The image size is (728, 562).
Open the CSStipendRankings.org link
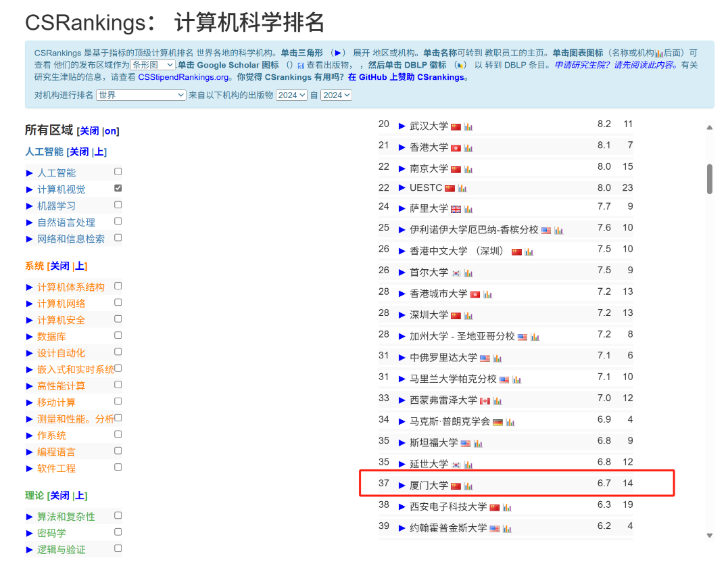185,77
